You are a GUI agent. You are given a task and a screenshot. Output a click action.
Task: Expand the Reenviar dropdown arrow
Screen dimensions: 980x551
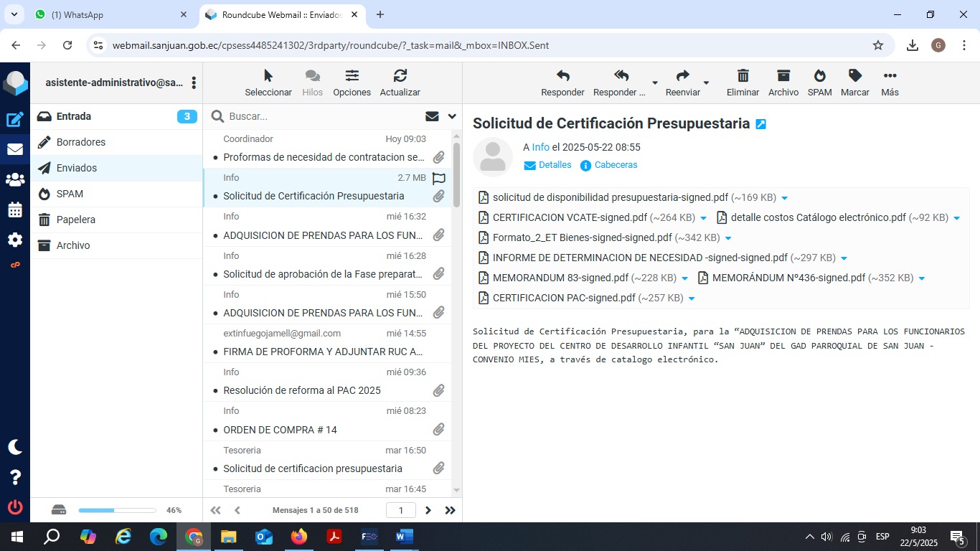[706, 83]
